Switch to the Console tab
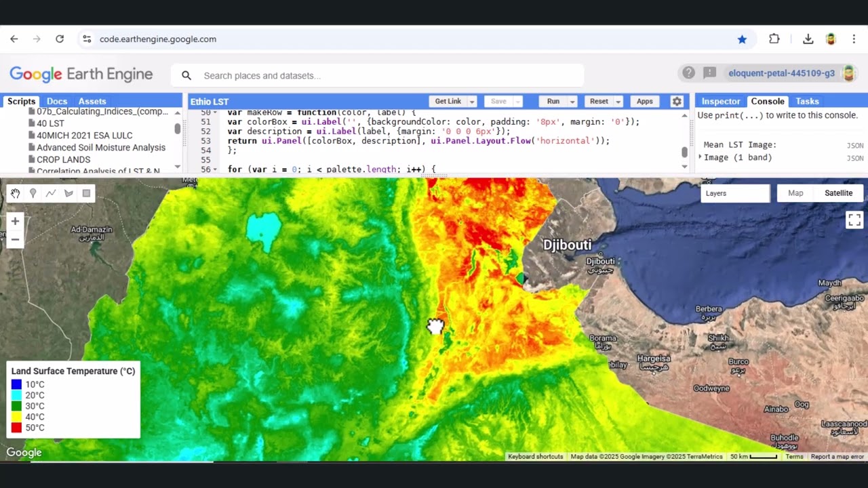This screenshot has height=488, width=868. click(768, 101)
